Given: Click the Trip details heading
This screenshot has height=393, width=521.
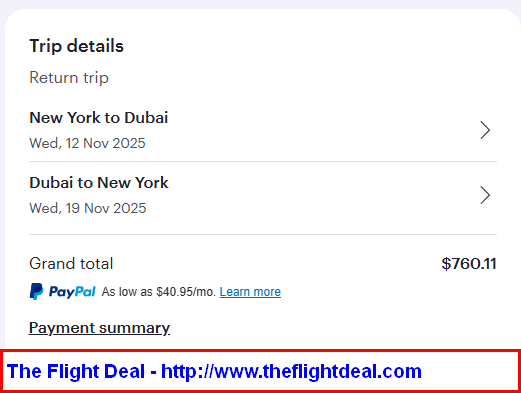Looking at the screenshot, I should [76, 46].
